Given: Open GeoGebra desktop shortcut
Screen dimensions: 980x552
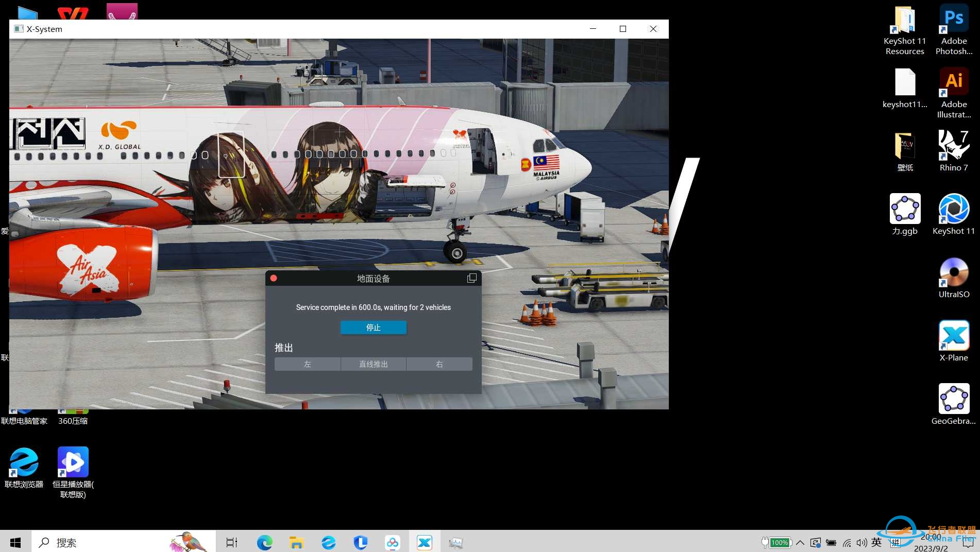Looking at the screenshot, I should click(x=954, y=405).
